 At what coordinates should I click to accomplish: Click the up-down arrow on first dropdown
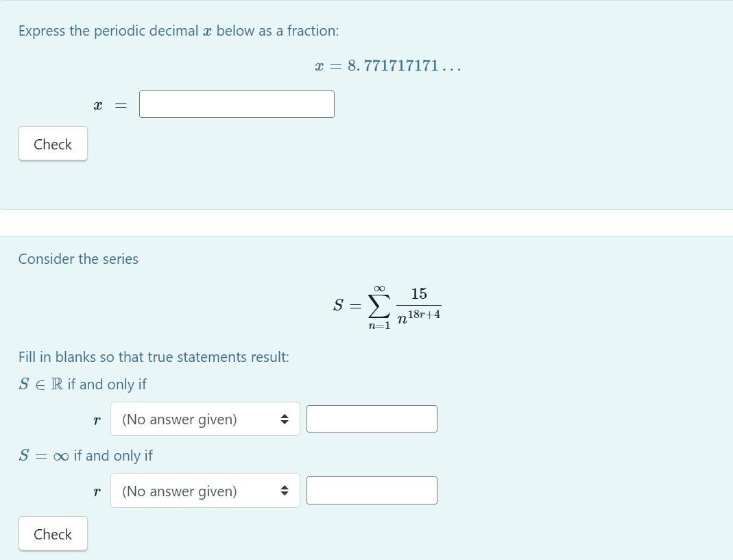tap(285, 419)
